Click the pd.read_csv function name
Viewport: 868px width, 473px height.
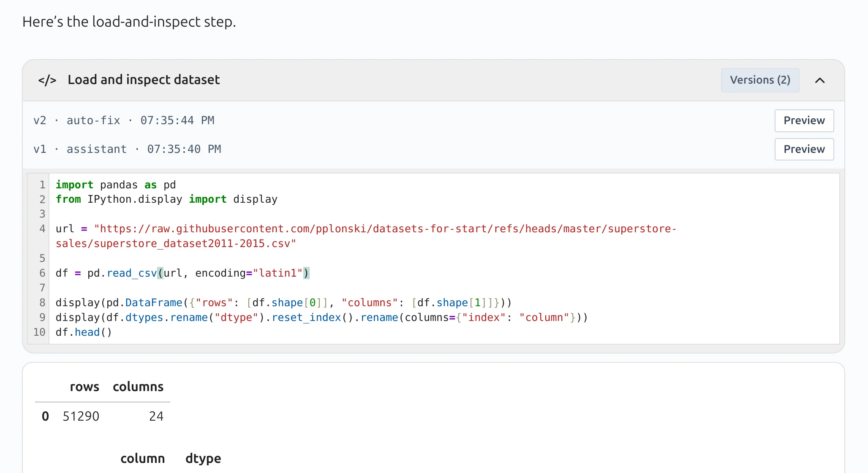pos(131,273)
